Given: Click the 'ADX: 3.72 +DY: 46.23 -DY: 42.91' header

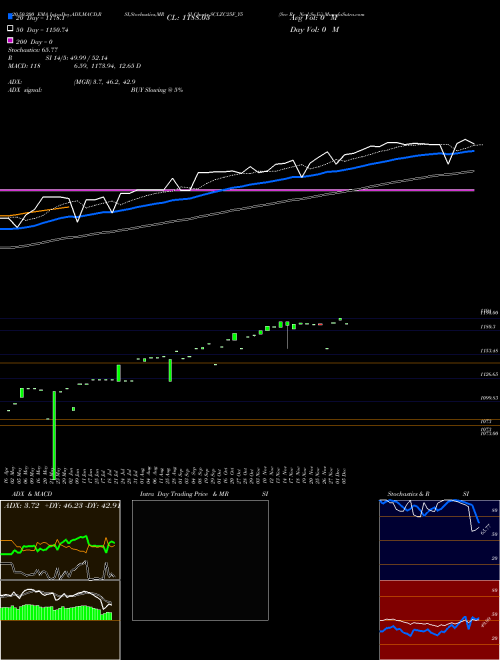Looking at the screenshot, I should click(x=62, y=506).
